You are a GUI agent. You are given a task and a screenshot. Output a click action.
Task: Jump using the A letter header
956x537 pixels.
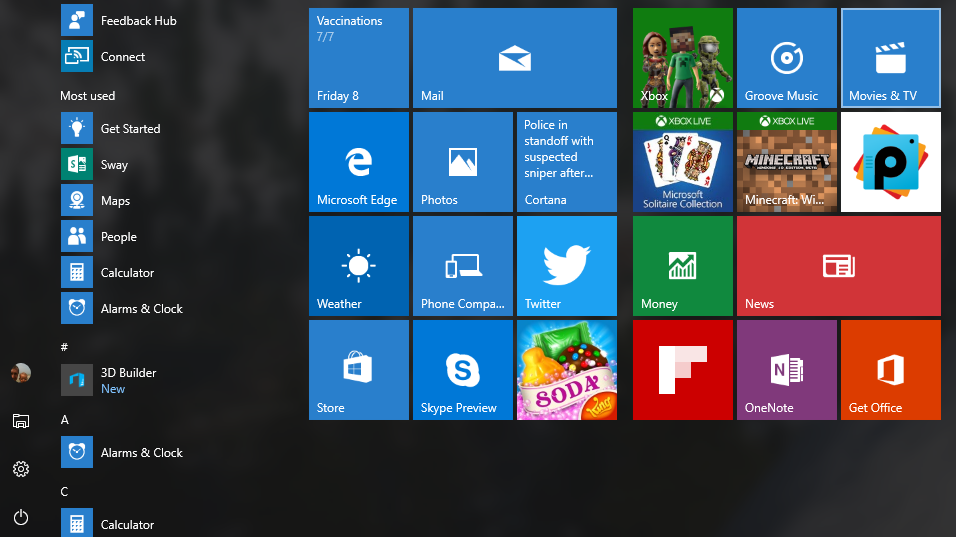coord(64,419)
